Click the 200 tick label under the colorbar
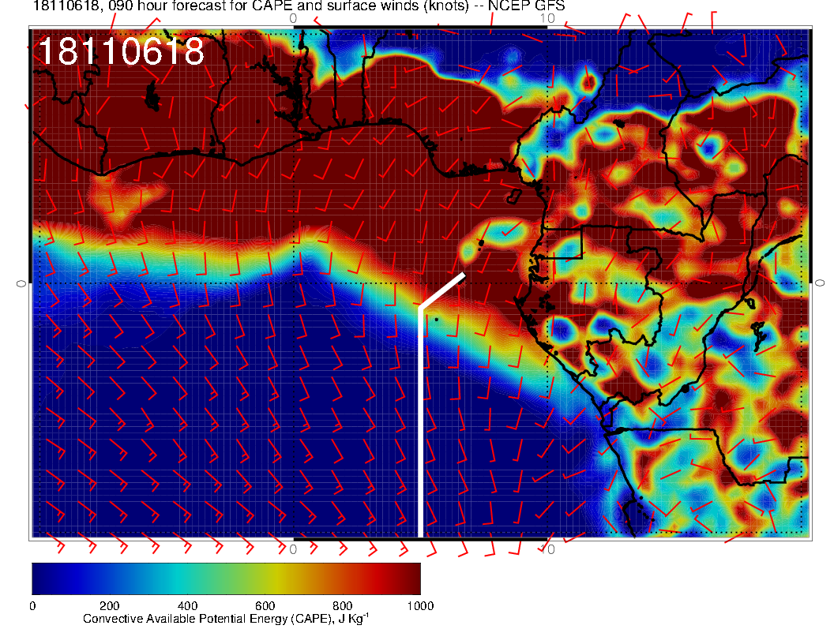Image resolution: width=834 pixels, height=644 pixels. pyautogui.click(x=109, y=605)
